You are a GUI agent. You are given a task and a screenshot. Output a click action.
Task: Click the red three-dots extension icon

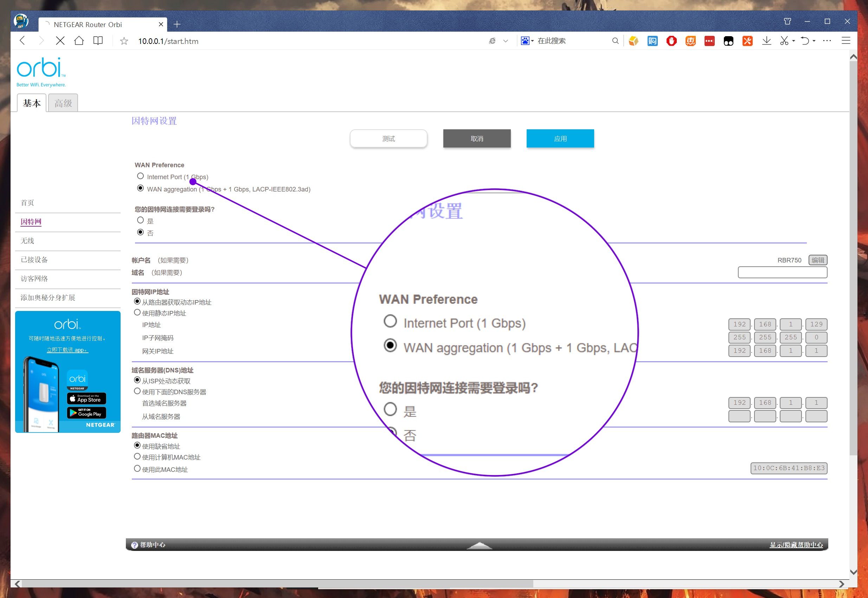[709, 41]
